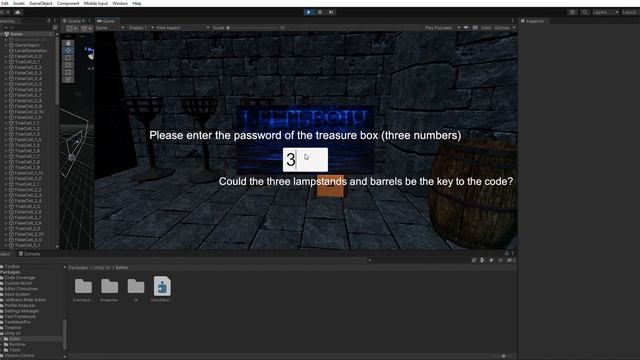
Task: Open the Gizmos dropdown arrow
Action: click(x=514, y=28)
